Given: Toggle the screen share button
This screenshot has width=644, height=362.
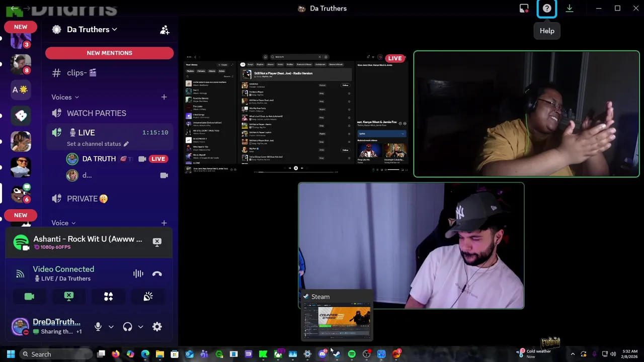Looking at the screenshot, I should point(69,297).
